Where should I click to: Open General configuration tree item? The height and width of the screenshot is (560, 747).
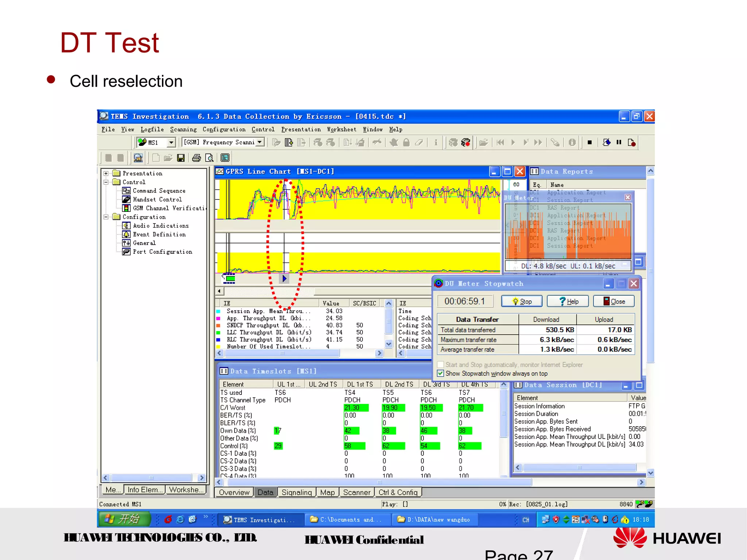(144, 243)
